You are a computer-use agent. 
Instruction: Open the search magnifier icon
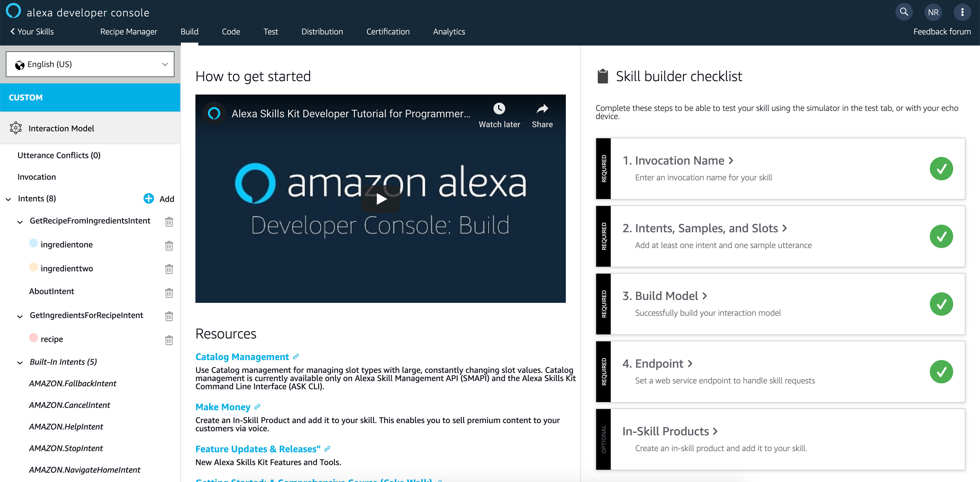pos(904,12)
